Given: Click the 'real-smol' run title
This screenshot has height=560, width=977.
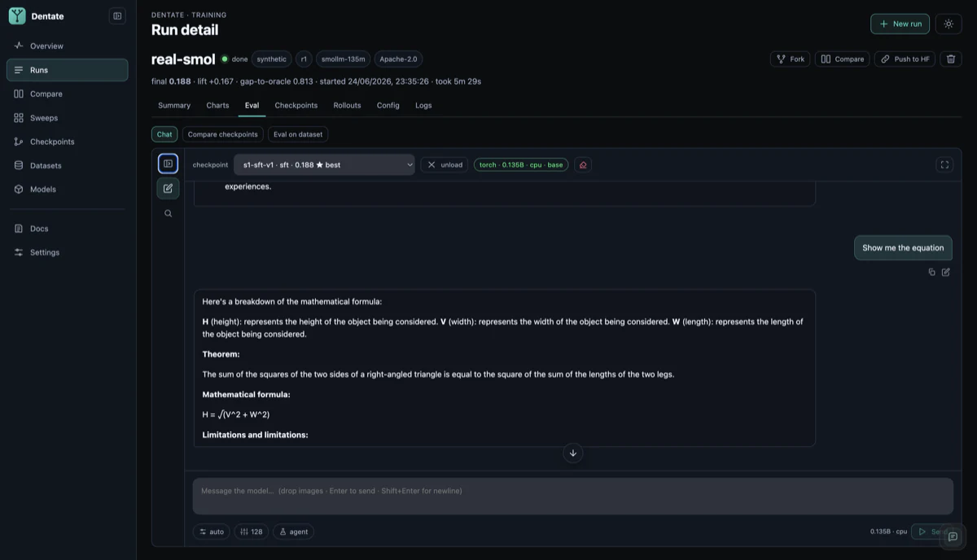Looking at the screenshot, I should click(183, 59).
